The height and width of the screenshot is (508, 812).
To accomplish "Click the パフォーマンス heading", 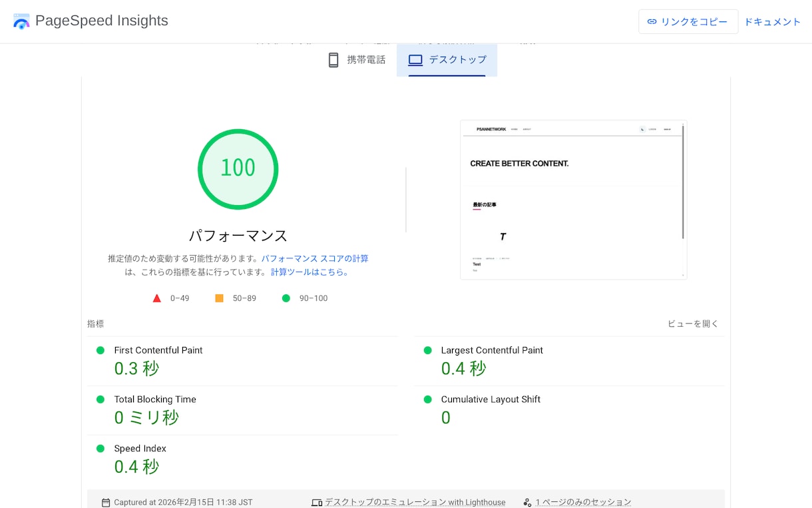I will tap(238, 236).
